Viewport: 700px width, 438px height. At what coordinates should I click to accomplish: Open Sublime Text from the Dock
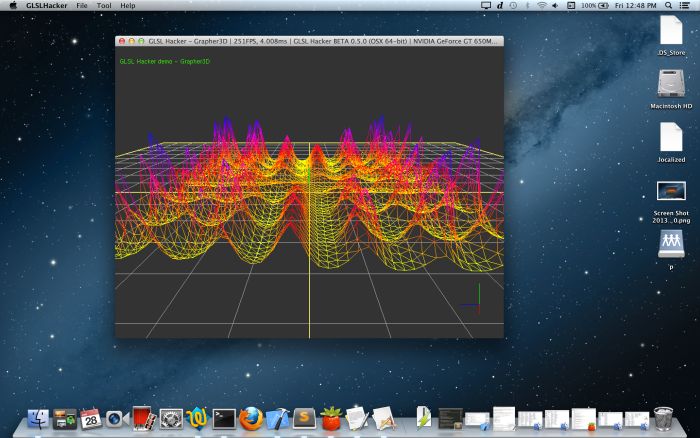[304, 419]
